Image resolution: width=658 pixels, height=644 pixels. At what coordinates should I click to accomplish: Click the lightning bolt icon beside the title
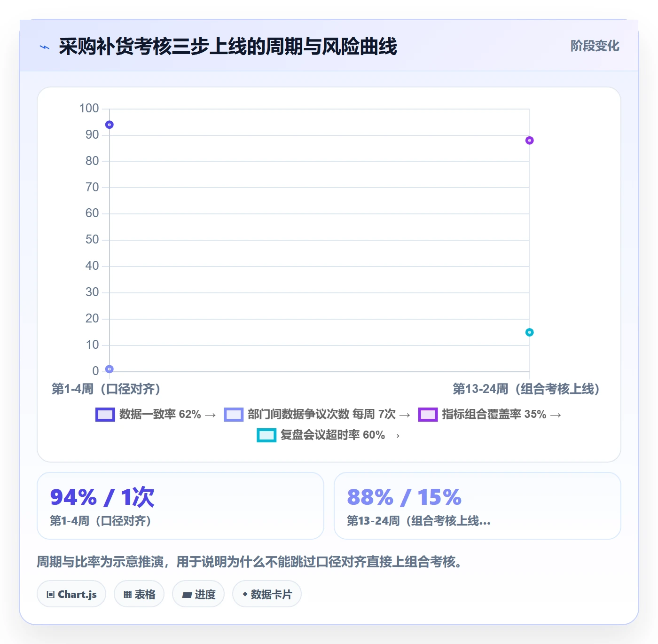pyautogui.click(x=45, y=47)
